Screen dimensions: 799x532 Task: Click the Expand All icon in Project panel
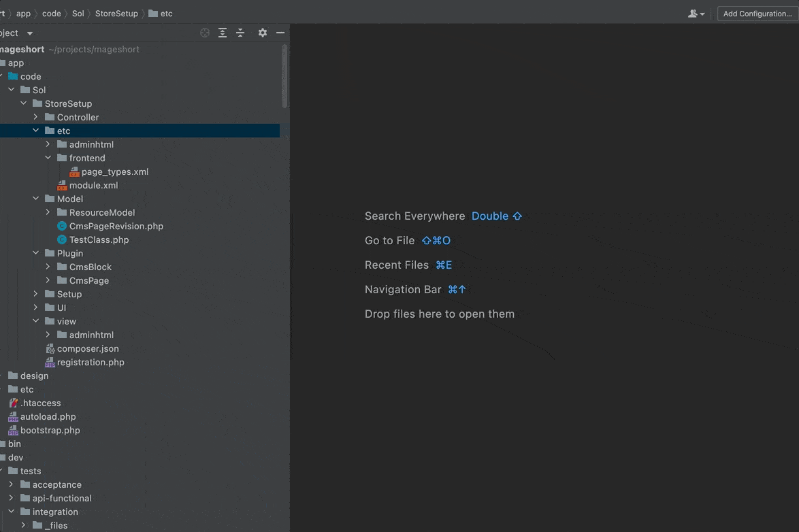(x=223, y=33)
